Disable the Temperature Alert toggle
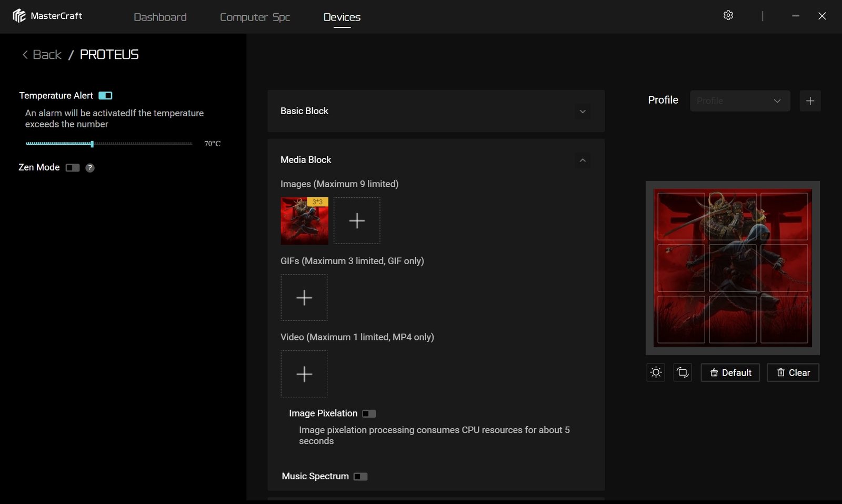 105,96
